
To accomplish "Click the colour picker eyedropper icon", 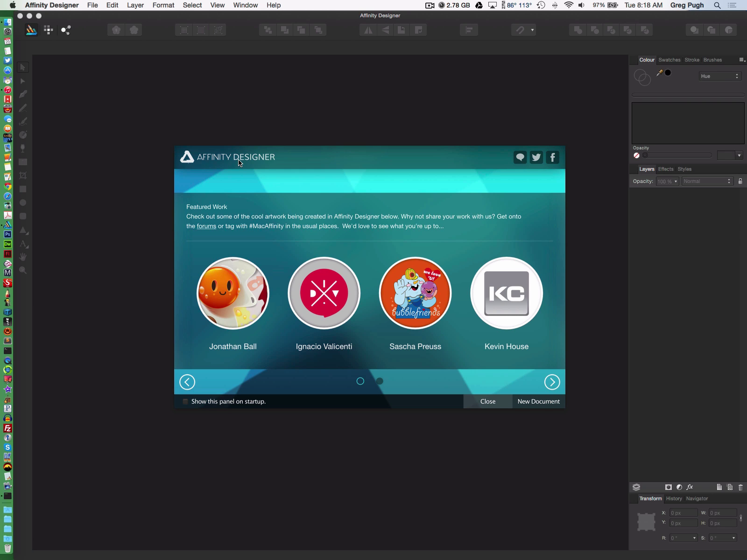I will (x=659, y=73).
